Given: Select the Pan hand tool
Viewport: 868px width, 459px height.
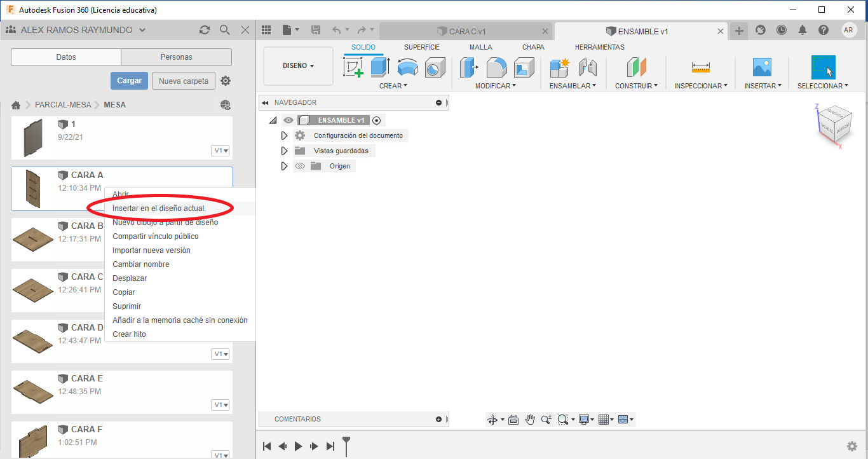Looking at the screenshot, I should 530,420.
